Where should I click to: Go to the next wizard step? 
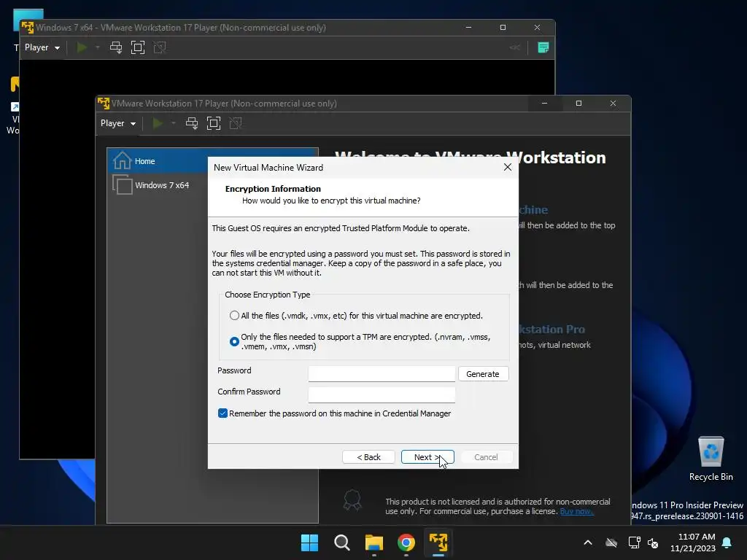pyautogui.click(x=427, y=457)
